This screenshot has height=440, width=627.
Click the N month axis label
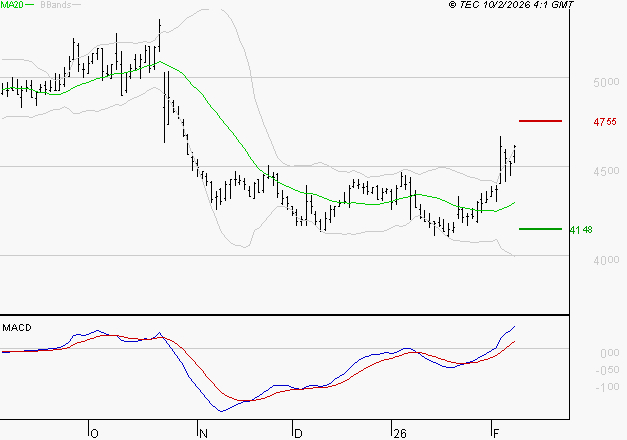pos(203,434)
